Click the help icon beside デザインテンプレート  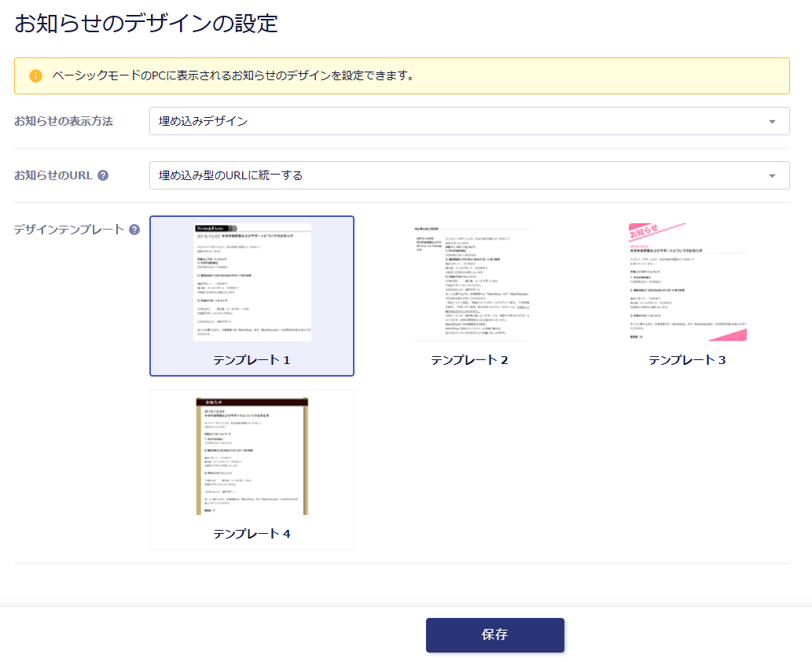pyautogui.click(x=134, y=230)
